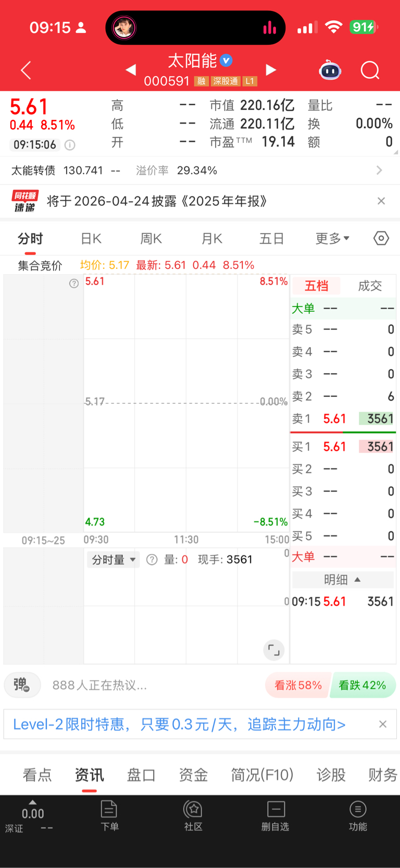This screenshot has width=400, height=868.
Task: Vote 看跌 42% bearish
Action: click(x=362, y=685)
